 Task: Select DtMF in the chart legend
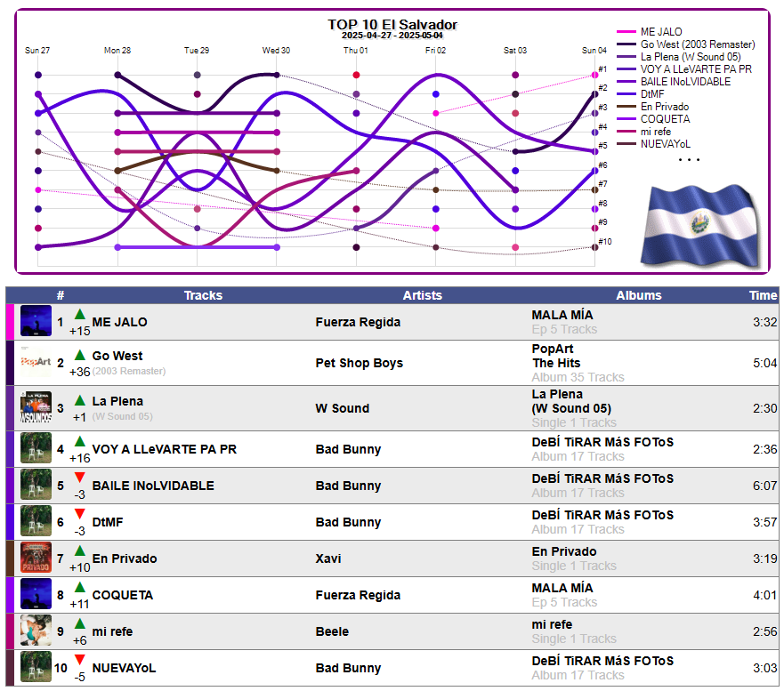coord(652,94)
